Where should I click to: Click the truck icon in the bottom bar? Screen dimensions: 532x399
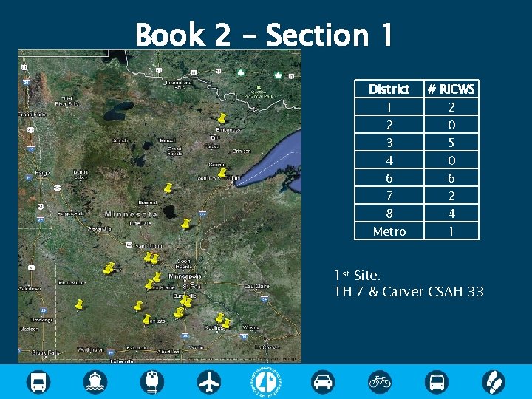tap(38, 383)
